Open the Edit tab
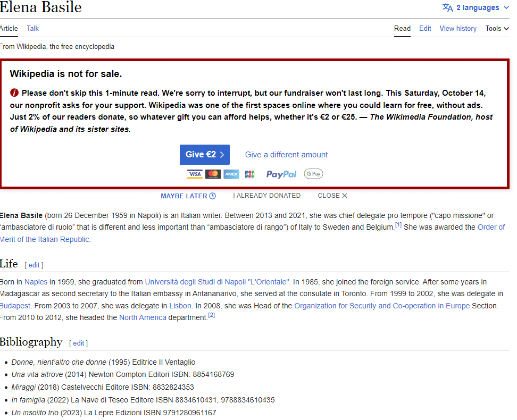The width and height of the screenshot is (517, 420). pos(425,28)
